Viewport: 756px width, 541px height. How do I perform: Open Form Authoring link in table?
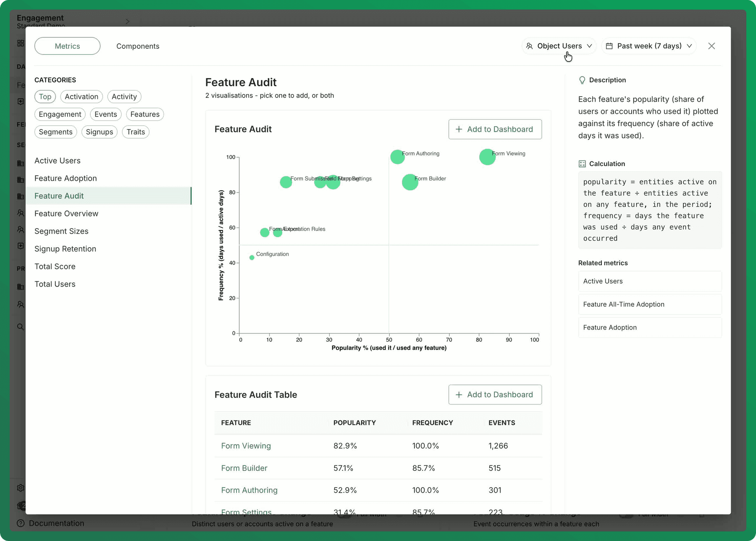(x=249, y=490)
